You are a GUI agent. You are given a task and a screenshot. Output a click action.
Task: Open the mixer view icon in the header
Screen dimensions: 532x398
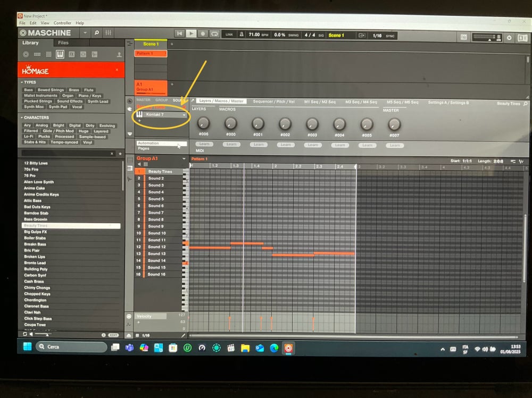[108, 32]
